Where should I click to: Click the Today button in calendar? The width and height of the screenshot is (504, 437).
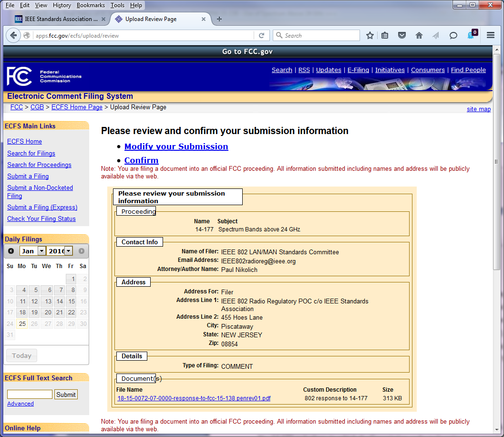(x=21, y=355)
